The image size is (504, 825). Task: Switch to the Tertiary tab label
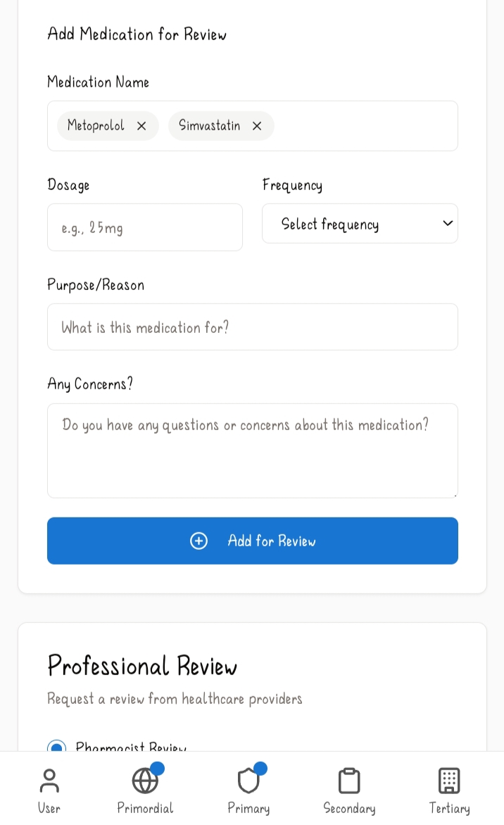[449, 808]
